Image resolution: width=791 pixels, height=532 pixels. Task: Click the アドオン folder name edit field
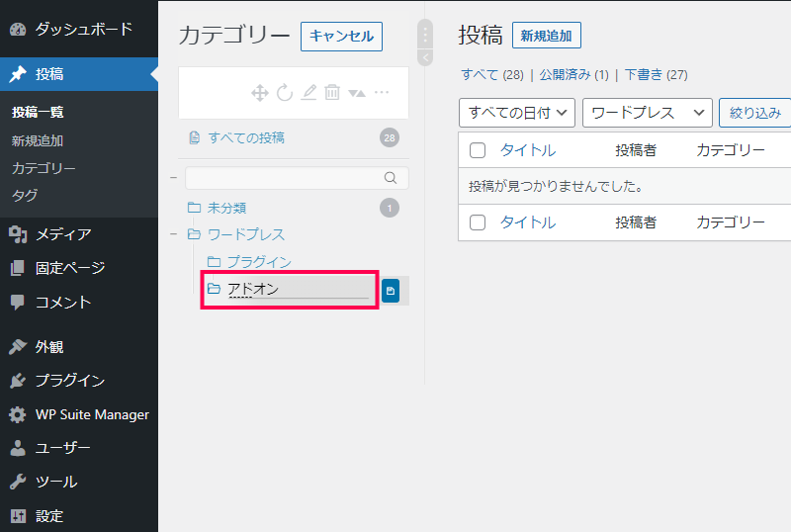299,289
